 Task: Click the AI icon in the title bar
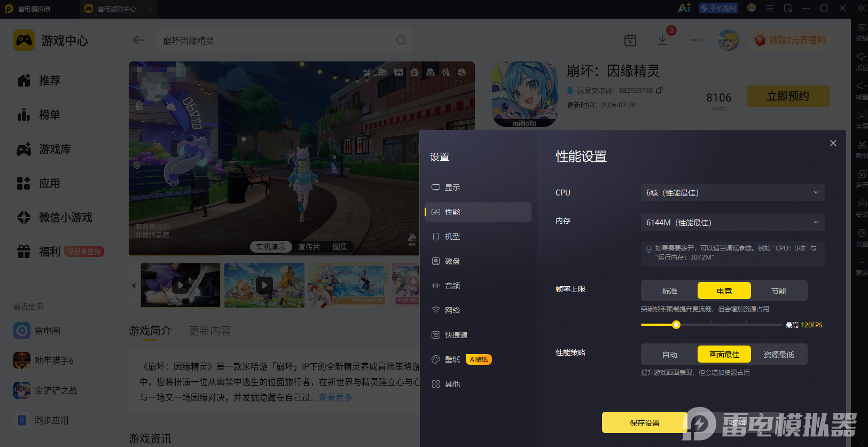pyautogui.click(x=684, y=8)
